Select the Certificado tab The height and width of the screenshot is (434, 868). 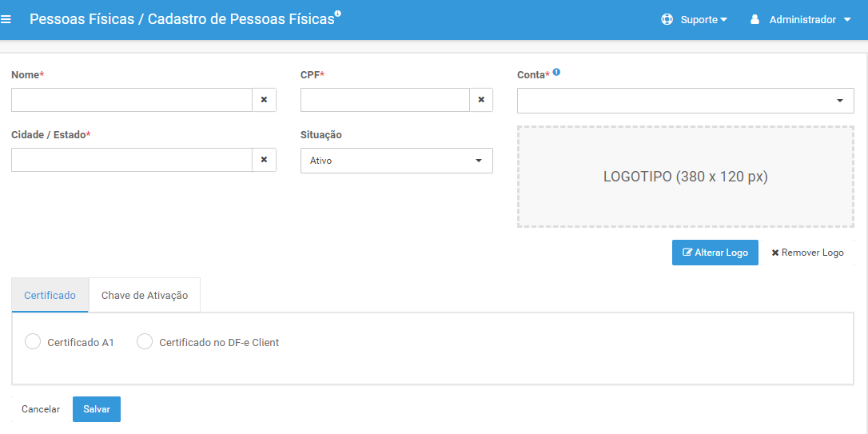pyautogui.click(x=50, y=295)
